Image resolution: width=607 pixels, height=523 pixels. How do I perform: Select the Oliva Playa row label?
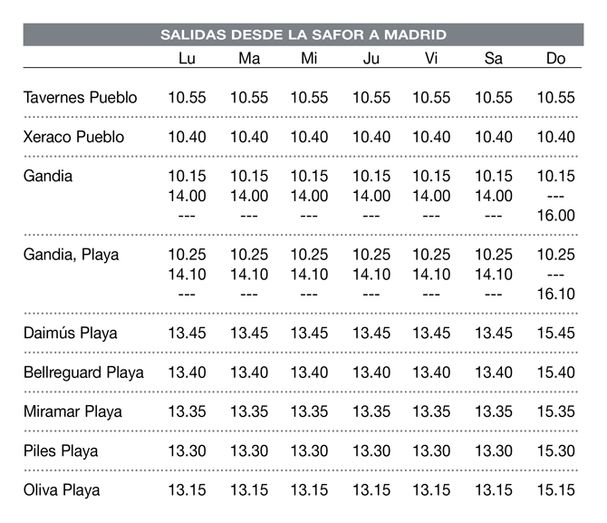[62, 490]
